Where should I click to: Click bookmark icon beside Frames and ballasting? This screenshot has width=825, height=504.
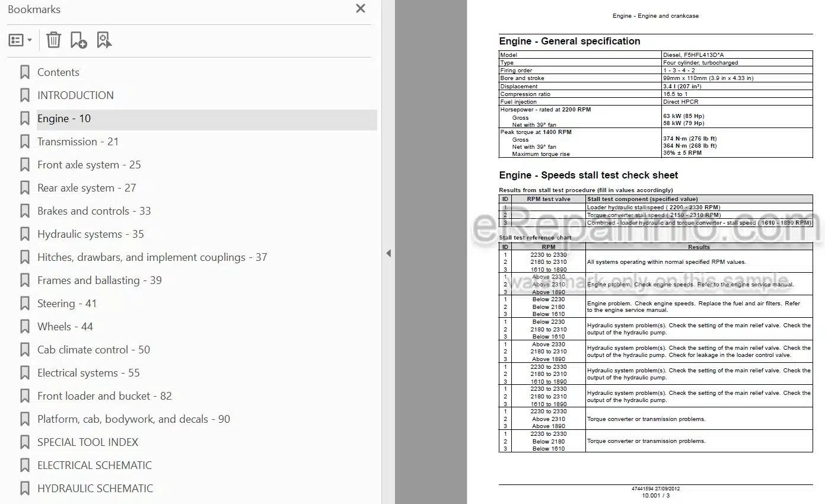pos(24,280)
